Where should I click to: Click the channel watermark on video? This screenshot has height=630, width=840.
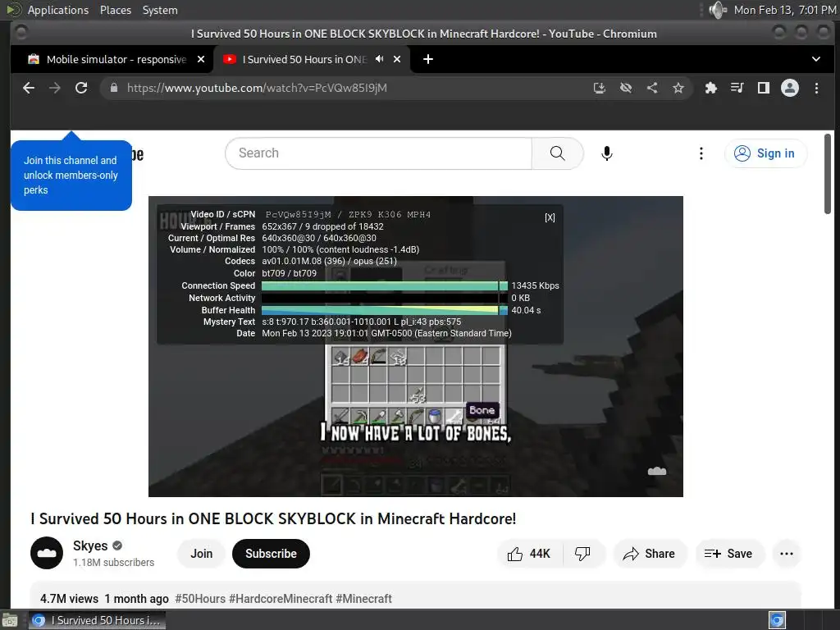click(657, 471)
